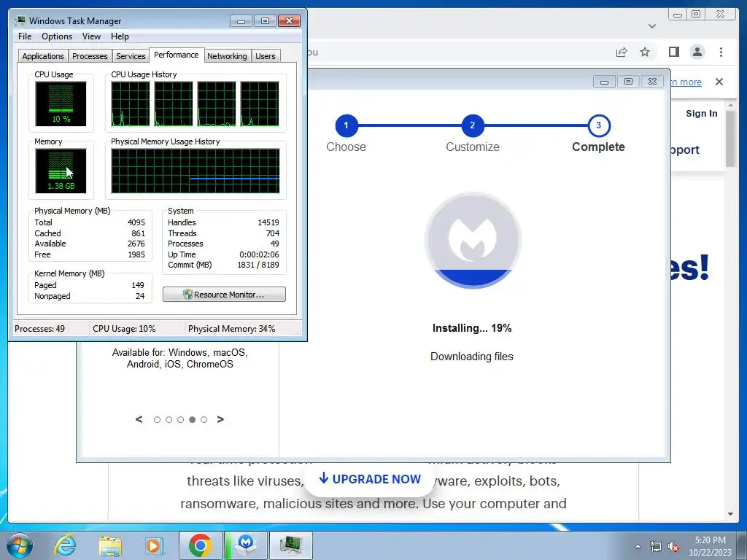747x560 pixels.
Task: Click installer step 2 Customize circle
Action: pyautogui.click(x=473, y=125)
